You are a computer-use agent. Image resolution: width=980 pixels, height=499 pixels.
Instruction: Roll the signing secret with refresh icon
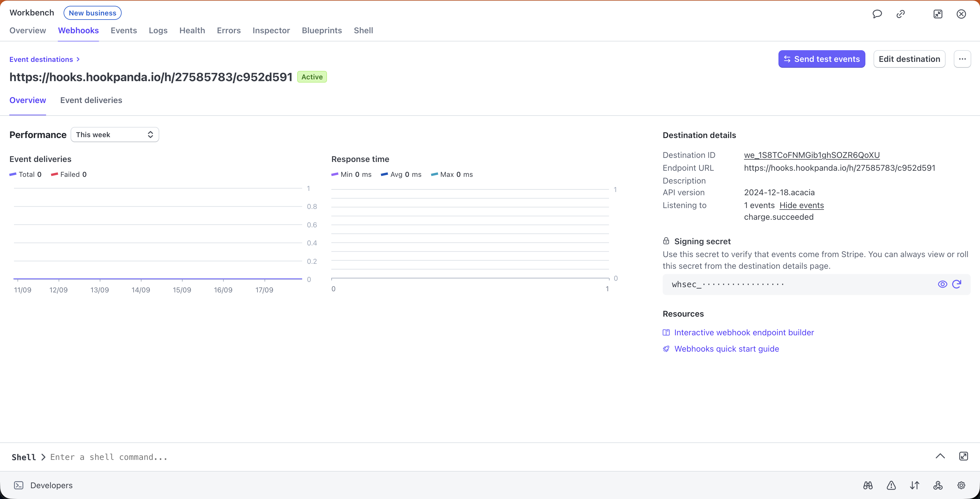click(957, 284)
